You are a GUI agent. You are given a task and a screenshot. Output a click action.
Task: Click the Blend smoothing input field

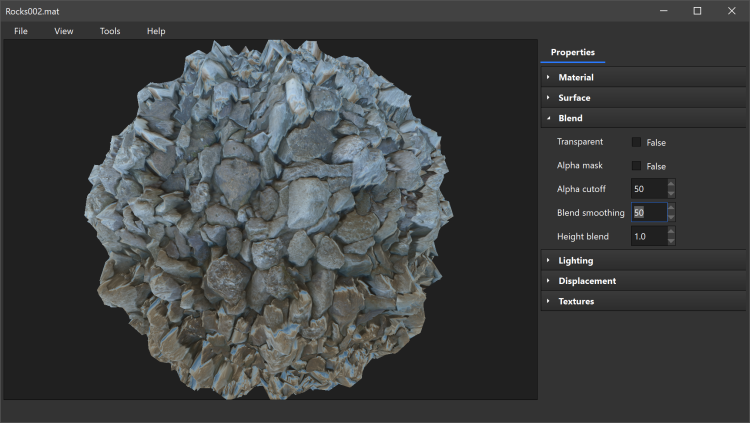point(649,213)
